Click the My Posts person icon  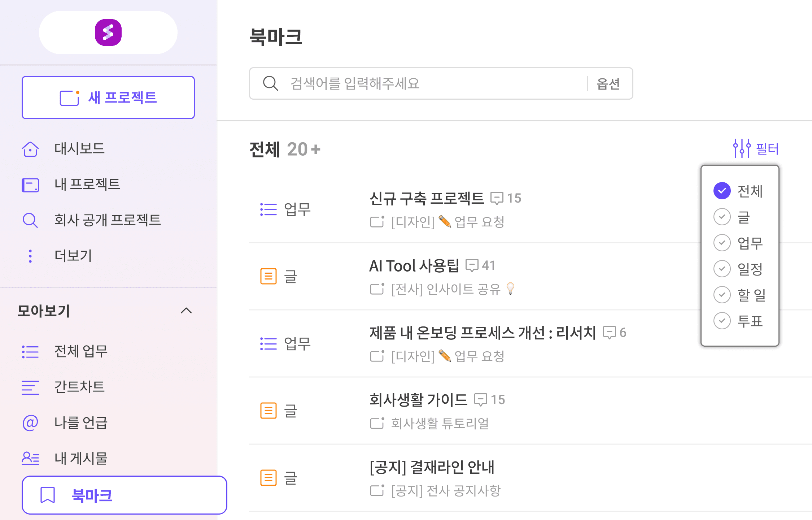(x=30, y=459)
